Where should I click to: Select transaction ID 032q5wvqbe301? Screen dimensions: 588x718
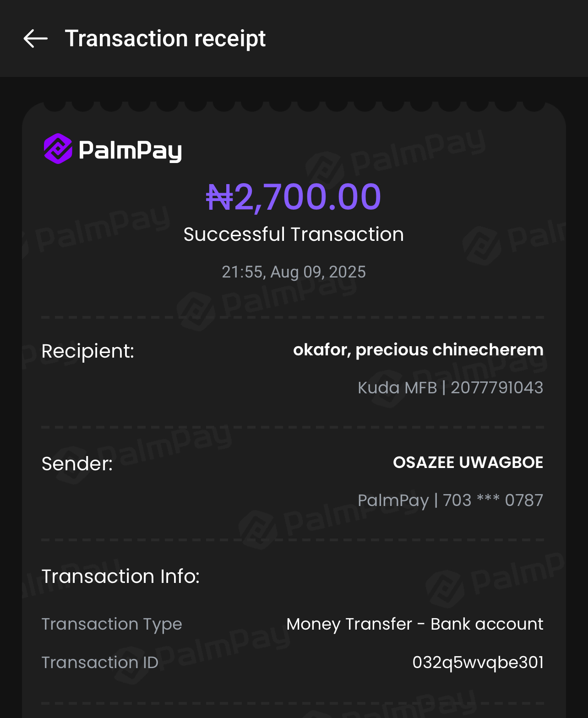point(478,663)
